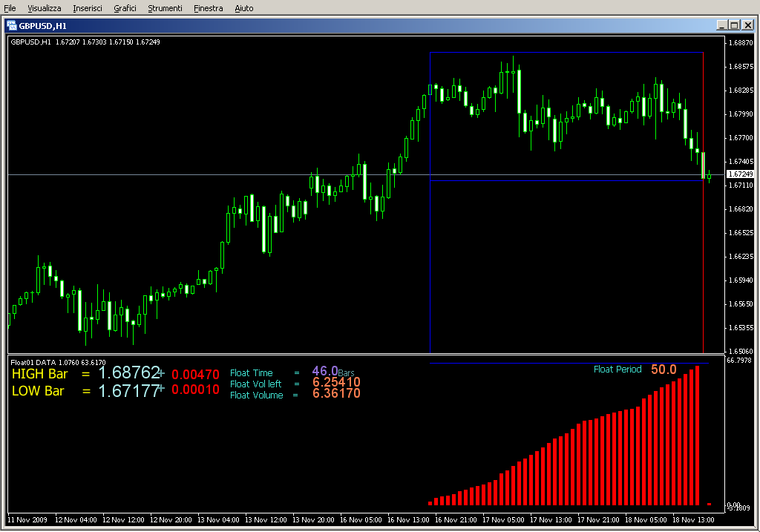This screenshot has height=532, width=760.
Task: Click the 18 Nov 13:00 time axis label
Action: 693,520
